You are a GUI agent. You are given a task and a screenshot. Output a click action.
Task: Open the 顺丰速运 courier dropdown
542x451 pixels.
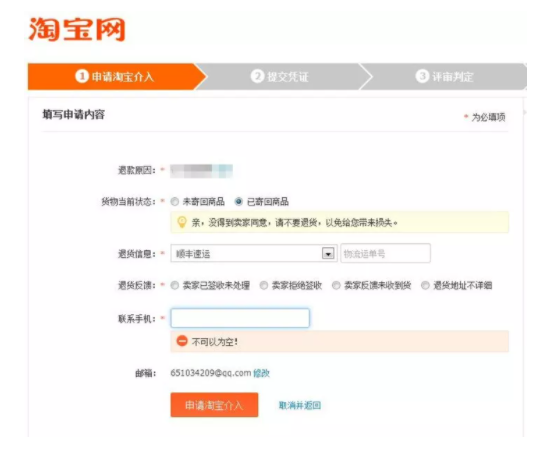[253, 254]
